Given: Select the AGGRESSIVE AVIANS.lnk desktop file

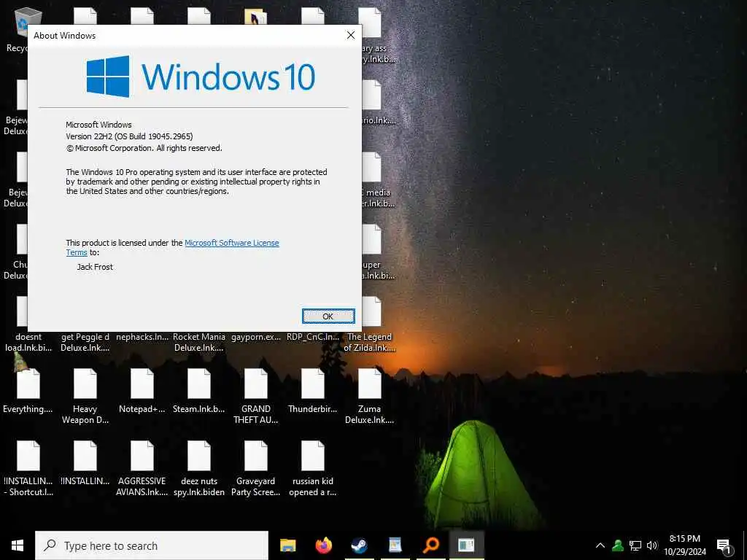Looking at the screenshot, I should 142,469.
